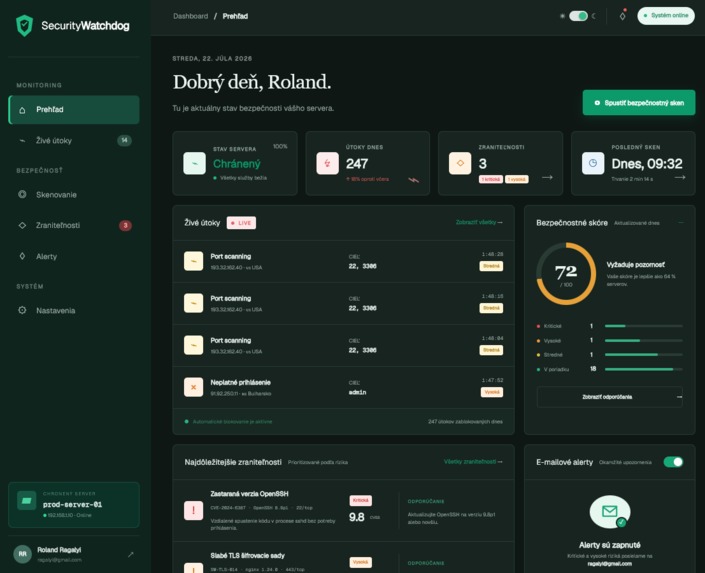Open notifications bell in top bar
The height and width of the screenshot is (573, 705).
(x=622, y=16)
